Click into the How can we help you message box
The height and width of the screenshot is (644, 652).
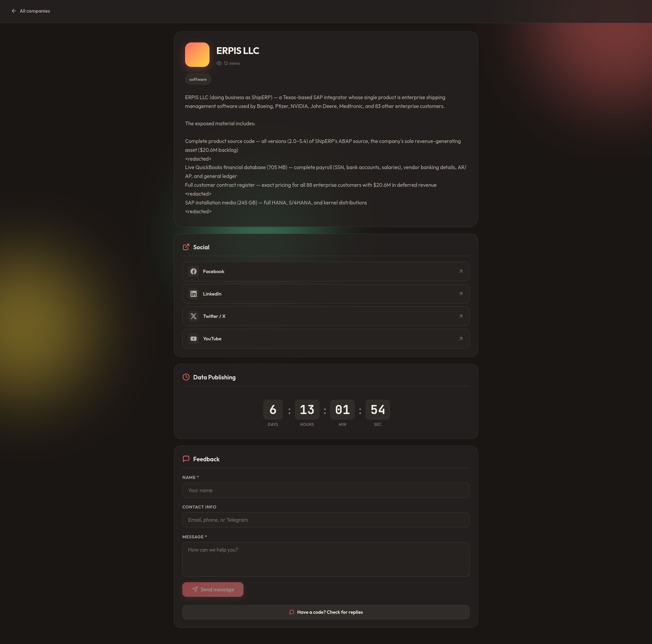(x=326, y=559)
